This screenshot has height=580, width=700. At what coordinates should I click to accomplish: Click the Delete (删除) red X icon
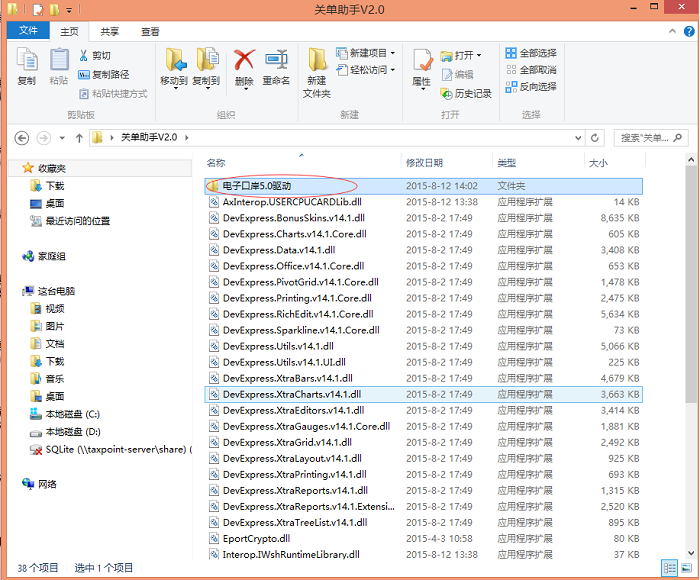pos(244,60)
